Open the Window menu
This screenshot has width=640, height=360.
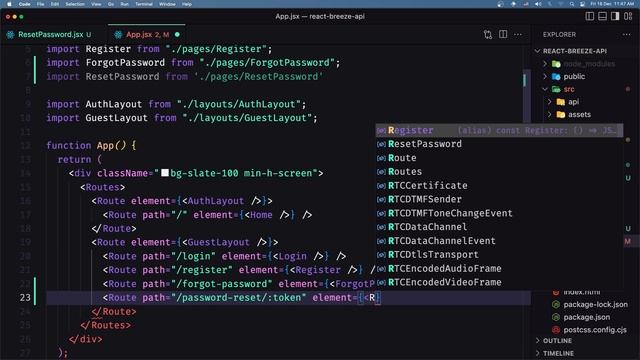167,4
